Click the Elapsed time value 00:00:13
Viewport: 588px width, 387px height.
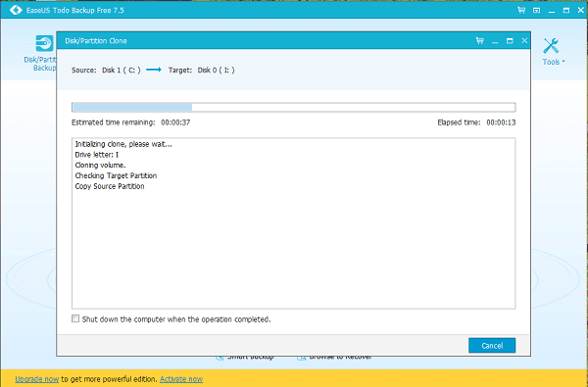click(501, 122)
